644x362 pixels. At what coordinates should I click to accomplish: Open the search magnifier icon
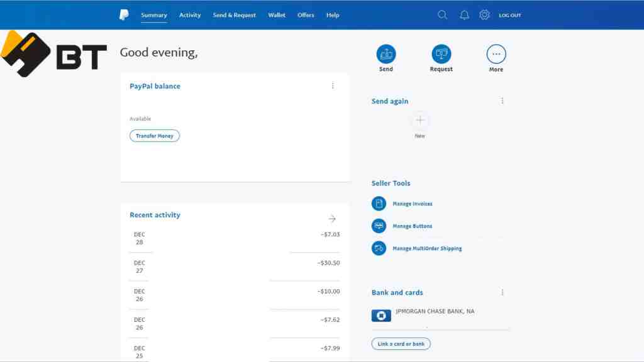coord(442,15)
